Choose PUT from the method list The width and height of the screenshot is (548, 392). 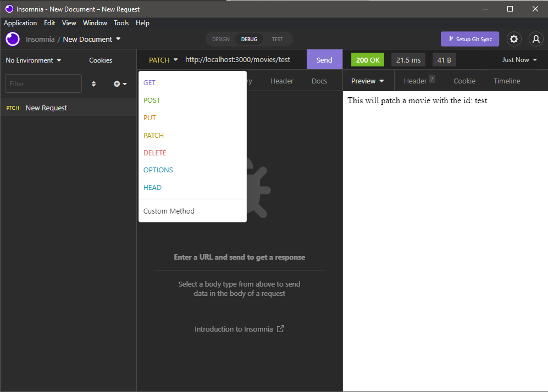[192, 117]
